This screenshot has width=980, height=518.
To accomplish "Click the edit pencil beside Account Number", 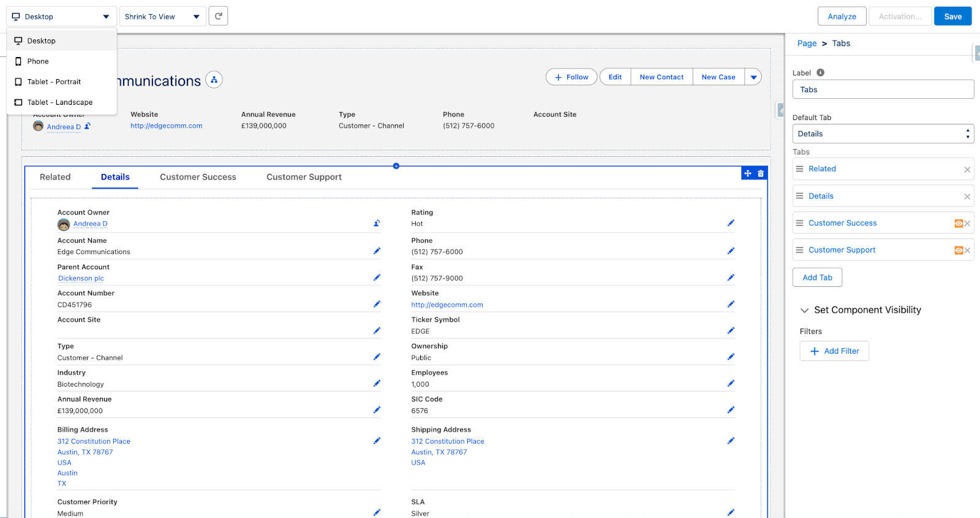I will coord(377,304).
